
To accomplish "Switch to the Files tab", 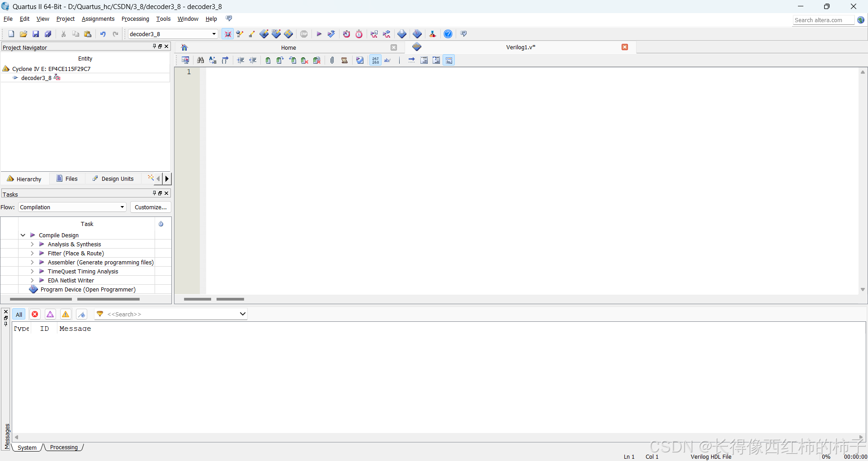I will point(67,179).
